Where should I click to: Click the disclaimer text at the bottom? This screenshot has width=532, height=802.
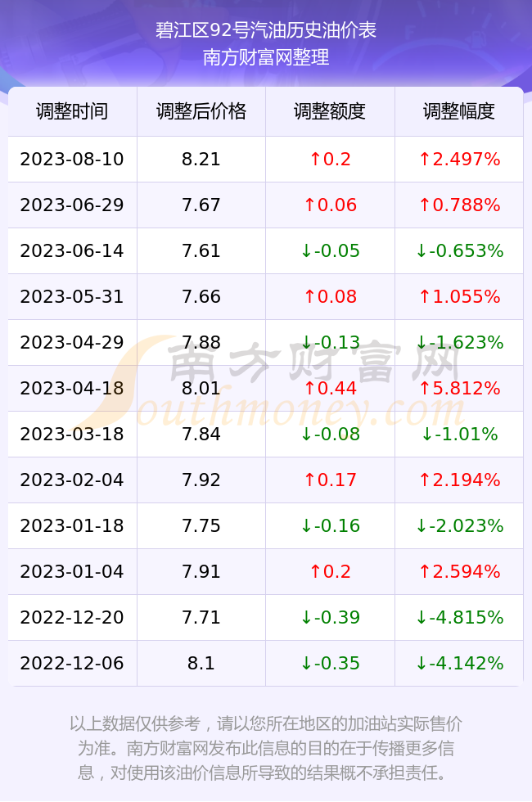point(266,748)
